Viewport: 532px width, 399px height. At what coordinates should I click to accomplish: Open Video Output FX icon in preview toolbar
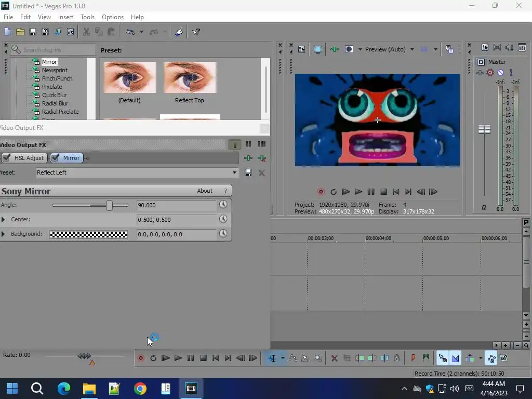tap(335, 49)
